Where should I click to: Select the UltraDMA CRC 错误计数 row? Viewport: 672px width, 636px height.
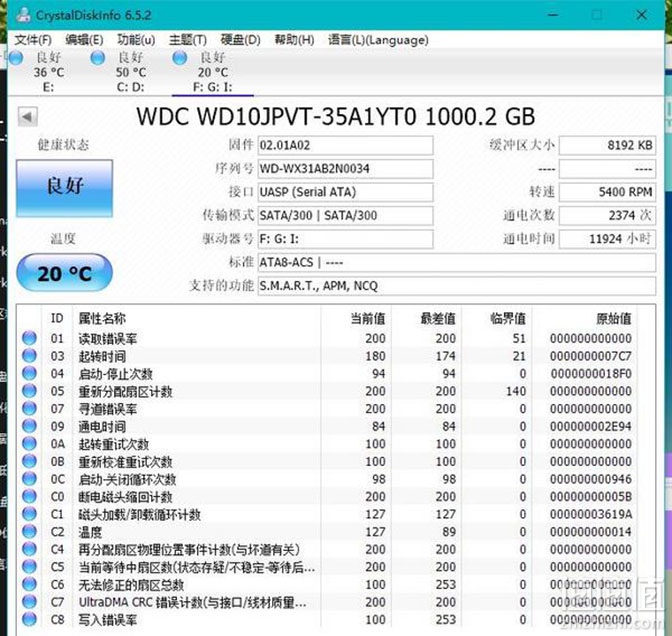coord(327,602)
